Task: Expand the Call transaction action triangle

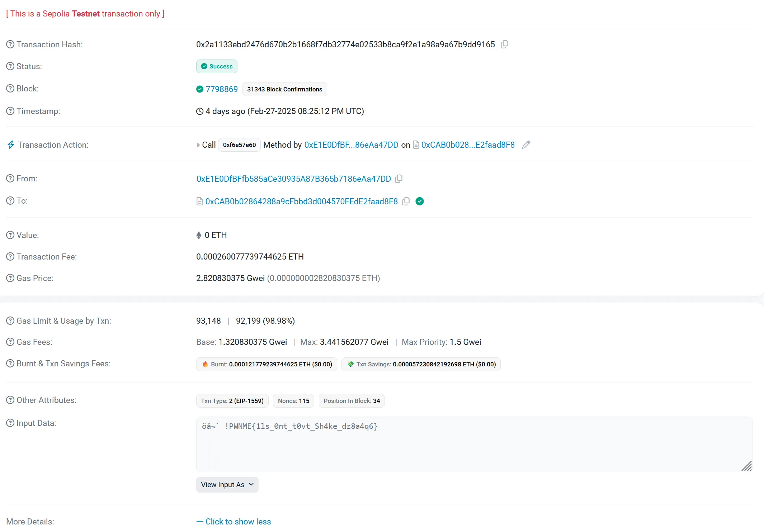Action: [198, 145]
